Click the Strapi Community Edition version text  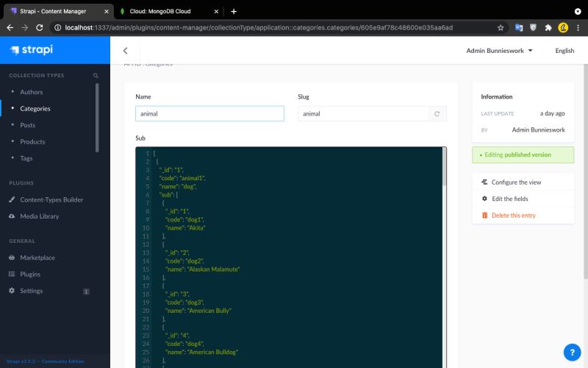click(x=46, y=361)
